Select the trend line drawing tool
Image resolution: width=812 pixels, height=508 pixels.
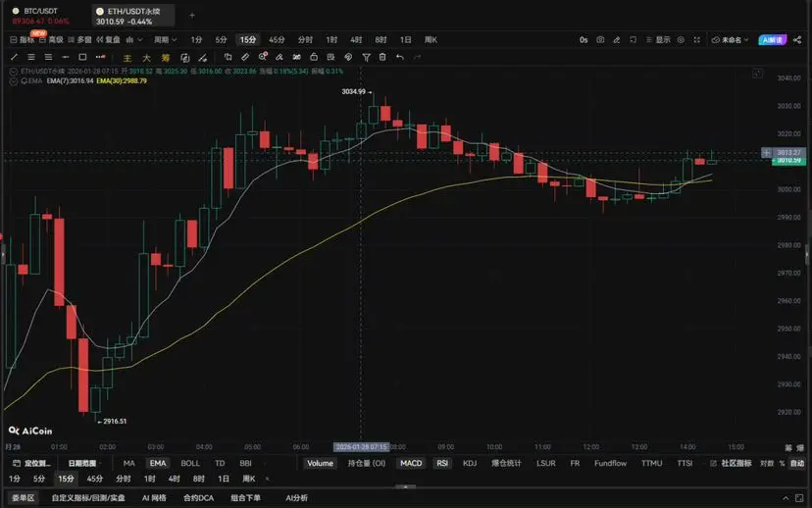tap(14, 57)
